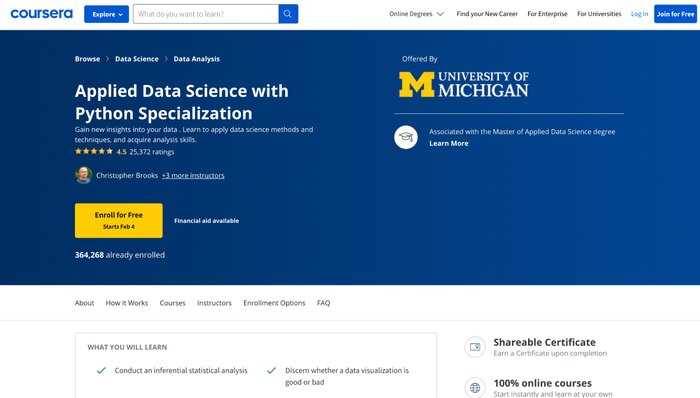Open the For Universities link
The height and width of the screenshot is (398, 700).
pos(599,14)
